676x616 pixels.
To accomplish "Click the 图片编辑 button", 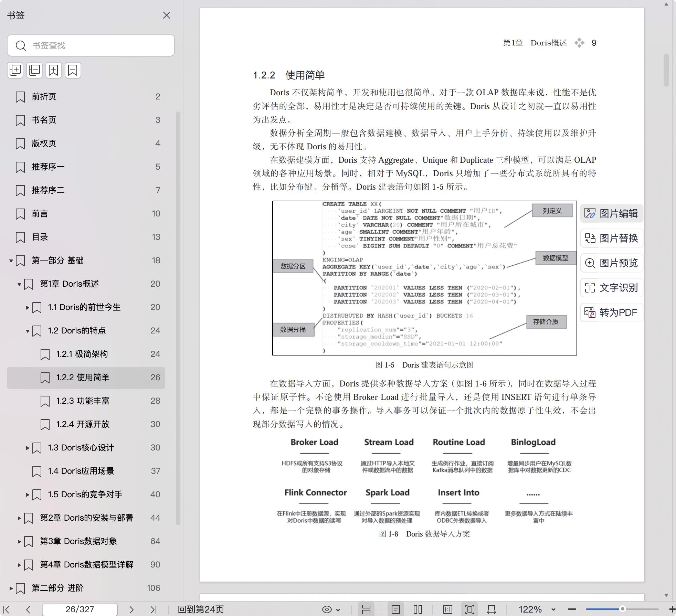I will (x=612, y=213).
